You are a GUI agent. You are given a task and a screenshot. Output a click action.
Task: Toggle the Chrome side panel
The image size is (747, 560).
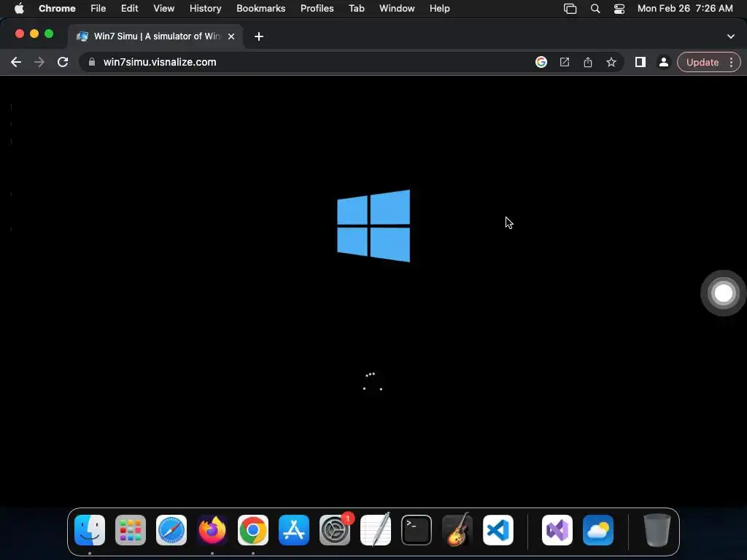click(640, 62)
